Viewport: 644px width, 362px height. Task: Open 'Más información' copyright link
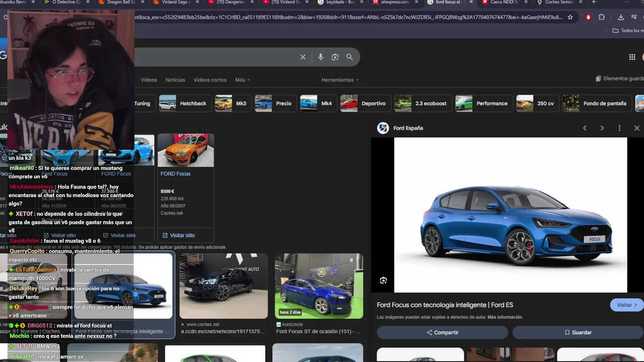(x=505, y=317)
